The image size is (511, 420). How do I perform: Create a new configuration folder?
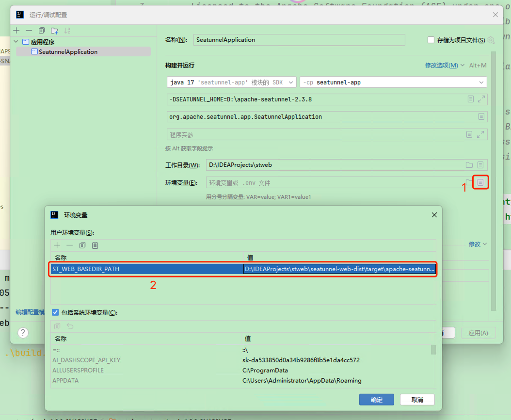[x=54, y=31]
